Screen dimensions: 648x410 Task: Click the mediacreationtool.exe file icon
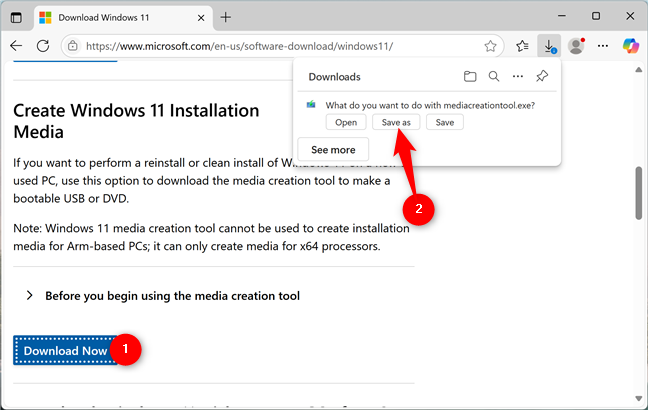click(x=311, y=105)
